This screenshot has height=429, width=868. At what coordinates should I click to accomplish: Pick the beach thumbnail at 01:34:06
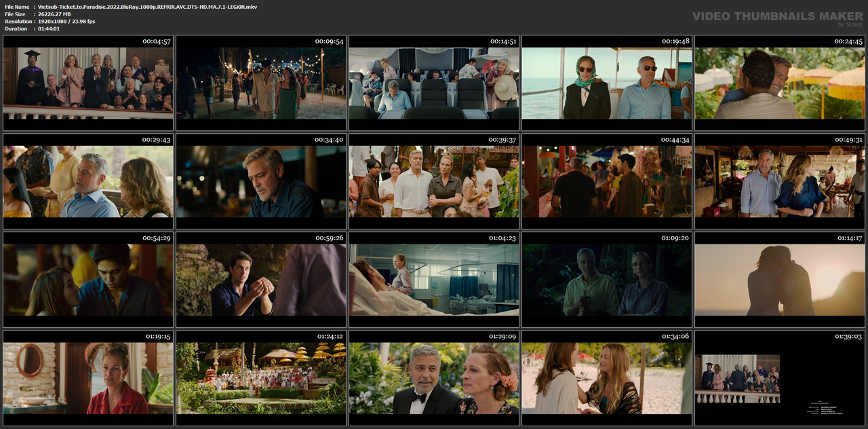pos(607,378)
